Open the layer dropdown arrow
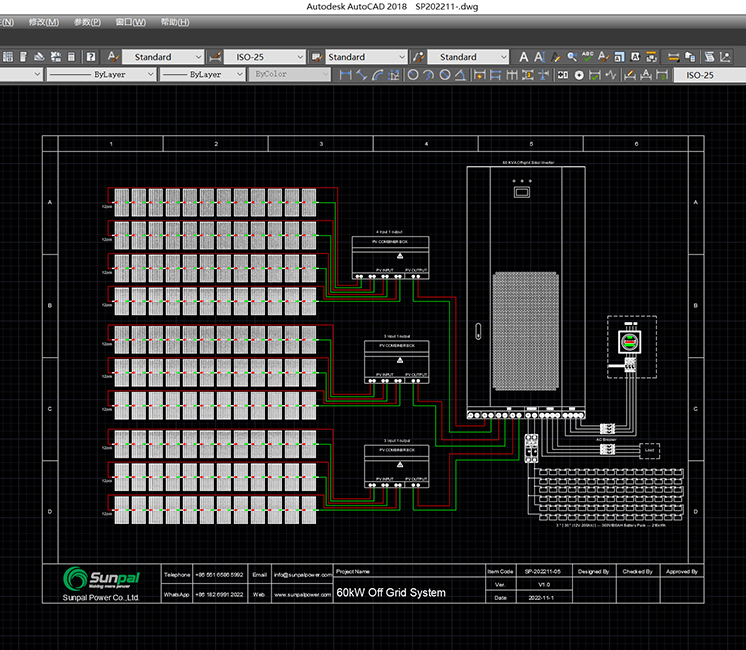The height and width of the screenshot is (650, 746). tap(37, 74)
